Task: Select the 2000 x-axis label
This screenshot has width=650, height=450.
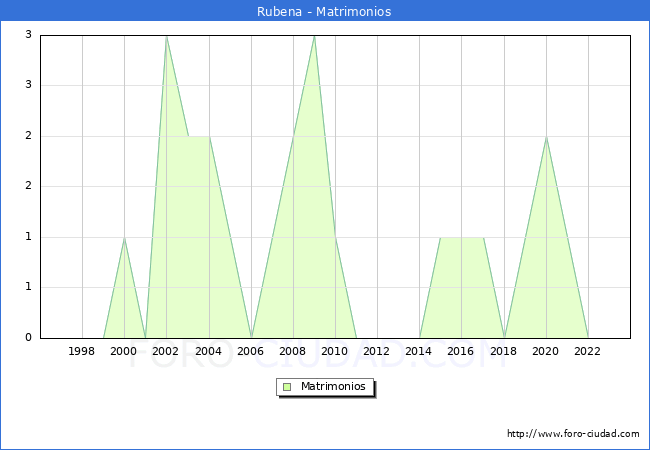Action: click(x=124, y=351)
